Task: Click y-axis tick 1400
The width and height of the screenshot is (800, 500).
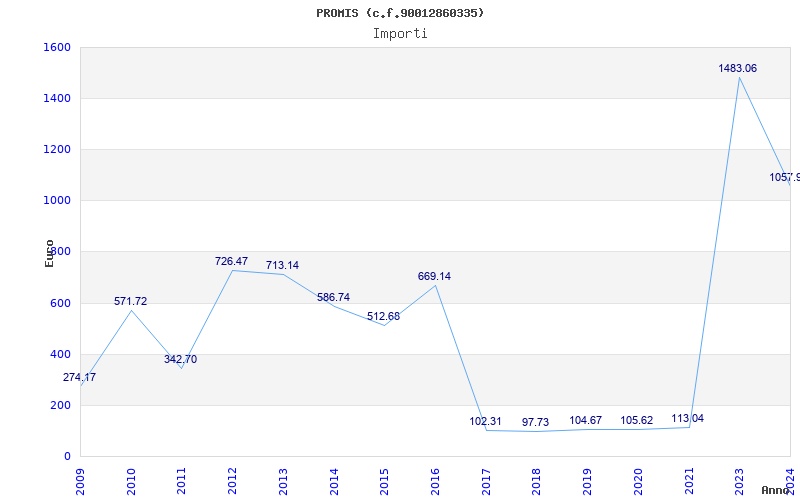Action: (57, 98)
